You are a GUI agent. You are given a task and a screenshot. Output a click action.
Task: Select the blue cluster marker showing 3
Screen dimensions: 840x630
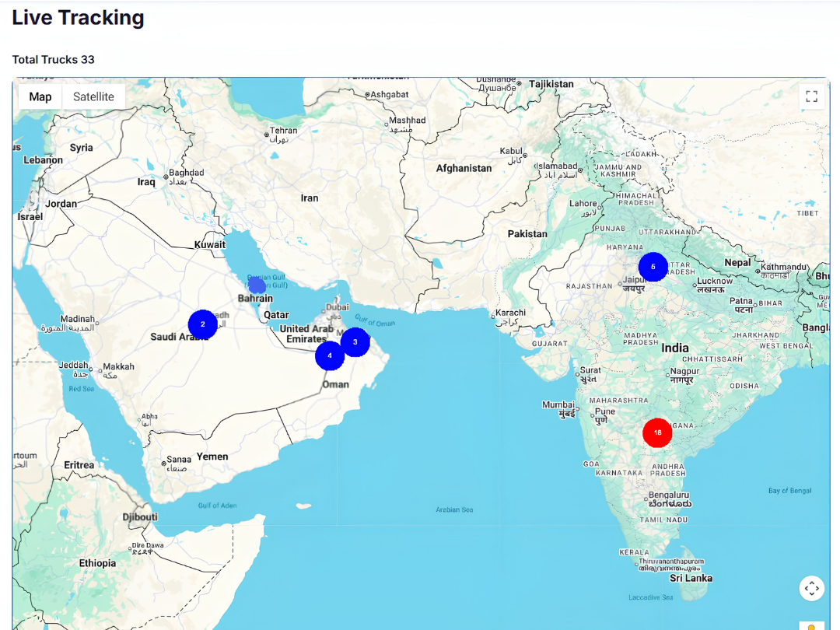click(355, 341)
